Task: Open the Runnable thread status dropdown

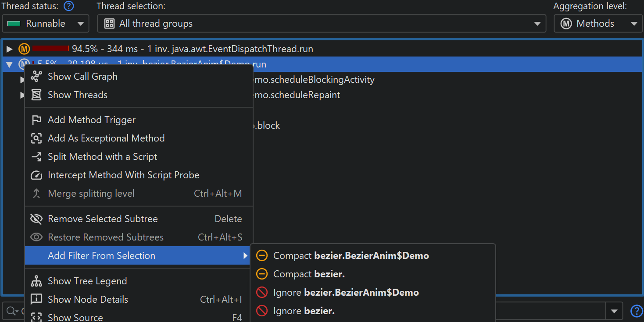Action: [x=46, y=24]
